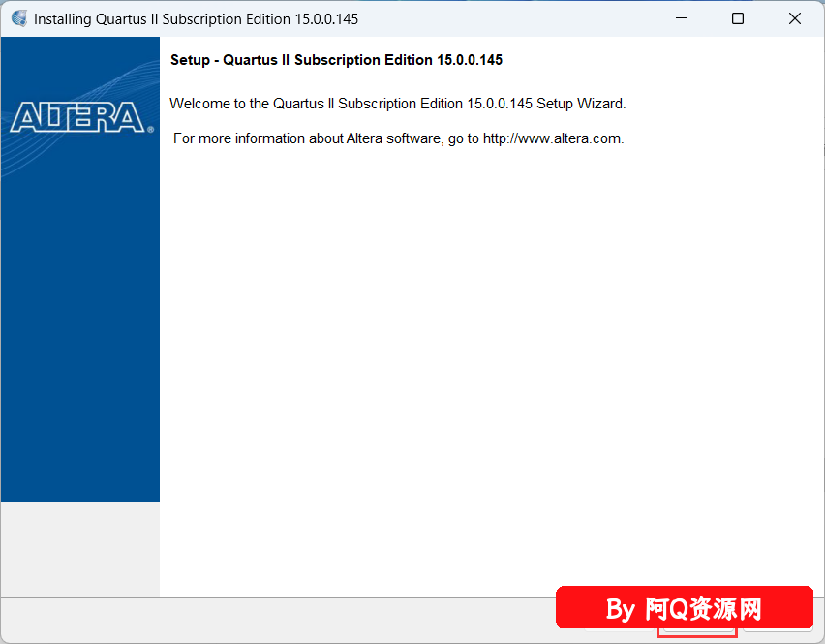Minimize the Quartus II installer window
The image size is (825, 644).
682,19
